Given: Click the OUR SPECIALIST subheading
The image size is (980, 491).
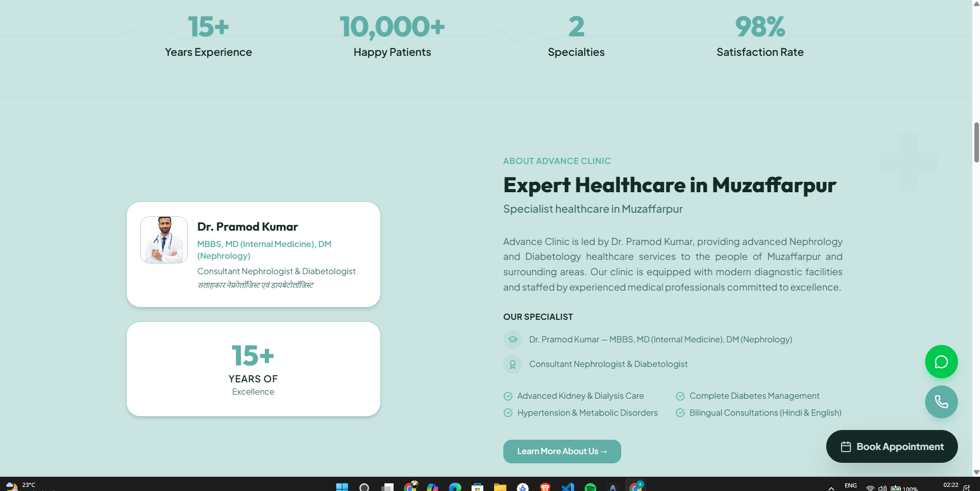Looking at the screenshot, I should (538, 317).
